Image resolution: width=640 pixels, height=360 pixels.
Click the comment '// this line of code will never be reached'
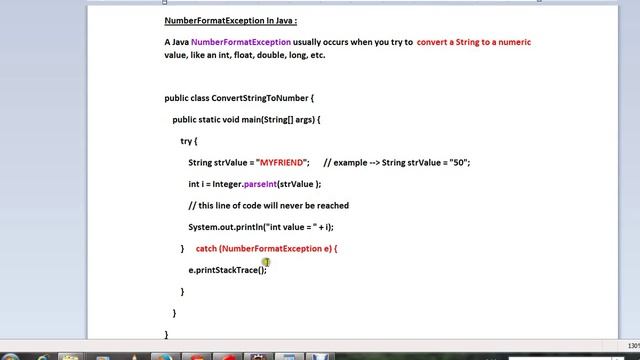pyautogui.click(x=269, y=206)
